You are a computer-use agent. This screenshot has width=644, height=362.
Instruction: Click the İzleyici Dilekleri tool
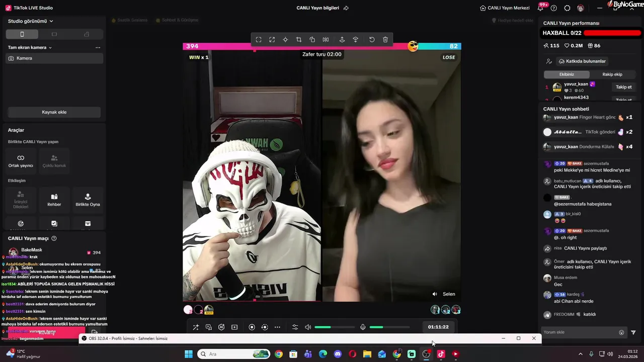tap(21, 200)
